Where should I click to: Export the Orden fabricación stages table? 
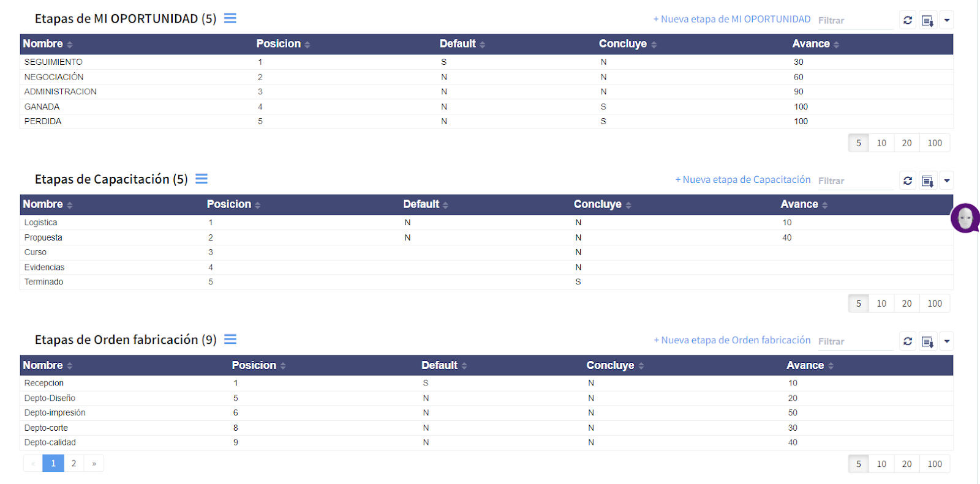pyautogui.click(x=928, y=341)
